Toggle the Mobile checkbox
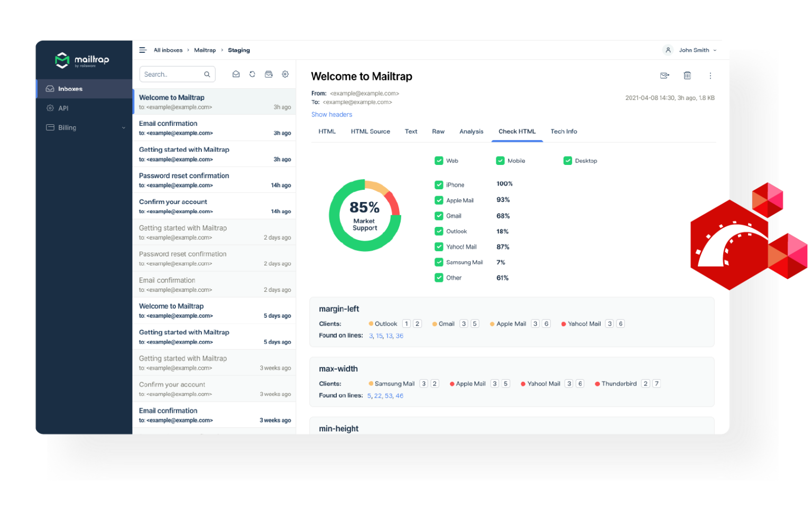This screenshot has width=812, height=506. [x=500, y=161]
